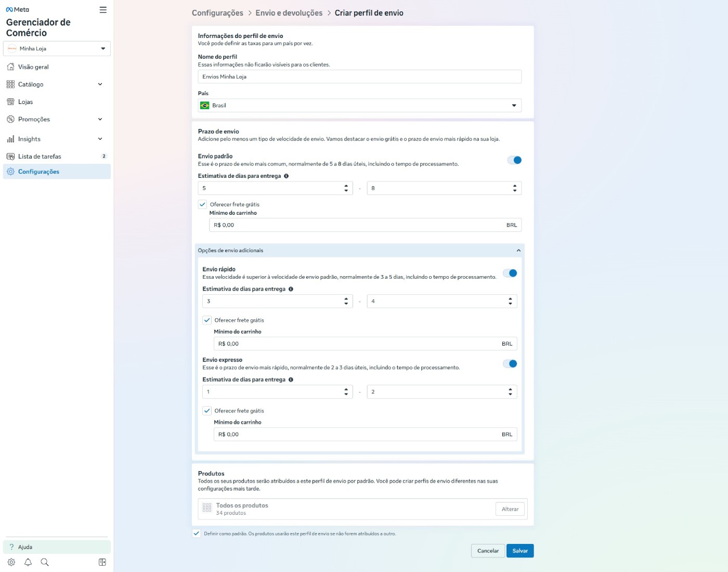Viewport: 728px width, 572px height.
Task: Collapse Opções de envio adicionais section
Action: [x=518, y=251]
